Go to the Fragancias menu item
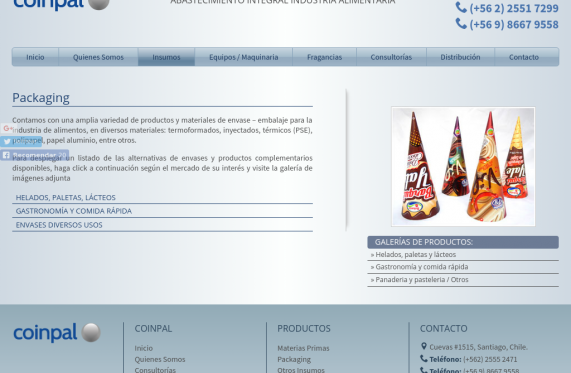 324,57
